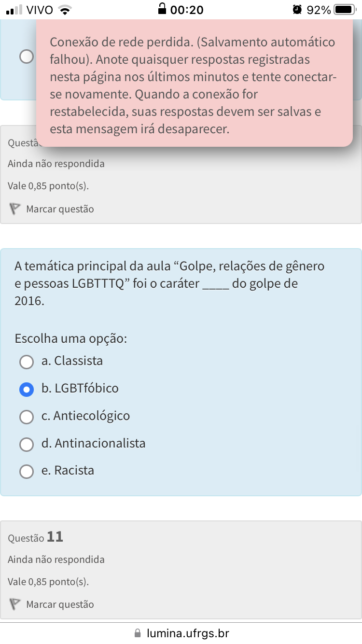The height and width of the screenshot is (644, 362).
Task: Click Marcar questão link under Questão 11
Action: click(x=60, y=604)
